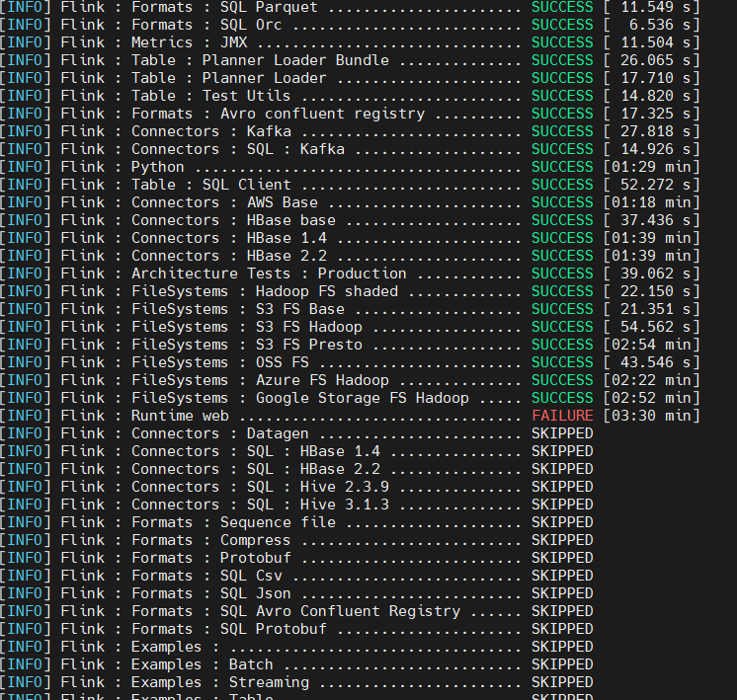The height and width of the screenshot is (700, 737).
Task: Click the 'Sequence file' format text
Action: click(278, 522)
